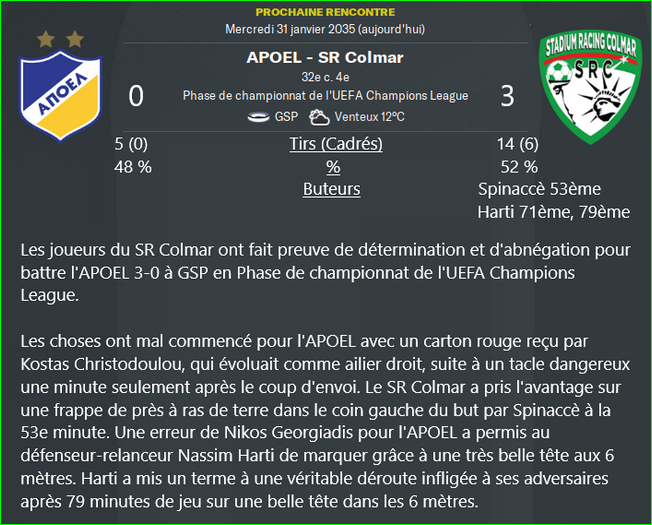Select the APOEL - SR Colmar match title

[x=325, y=57]
